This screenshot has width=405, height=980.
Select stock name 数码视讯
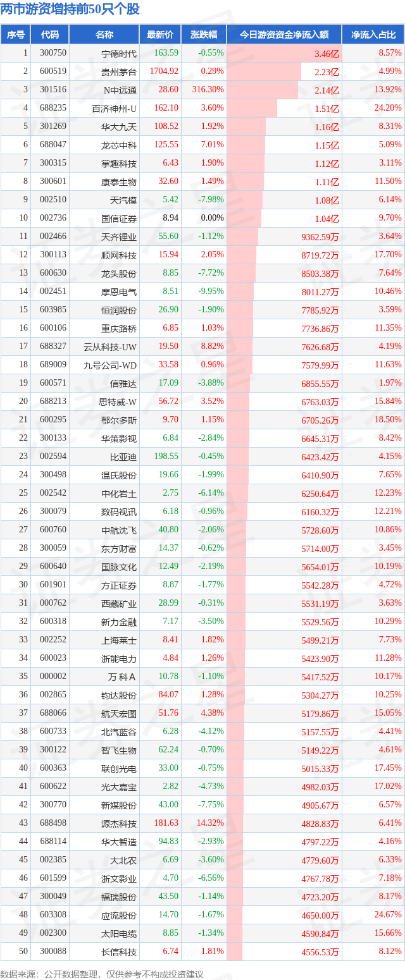[x=119, y=512]
